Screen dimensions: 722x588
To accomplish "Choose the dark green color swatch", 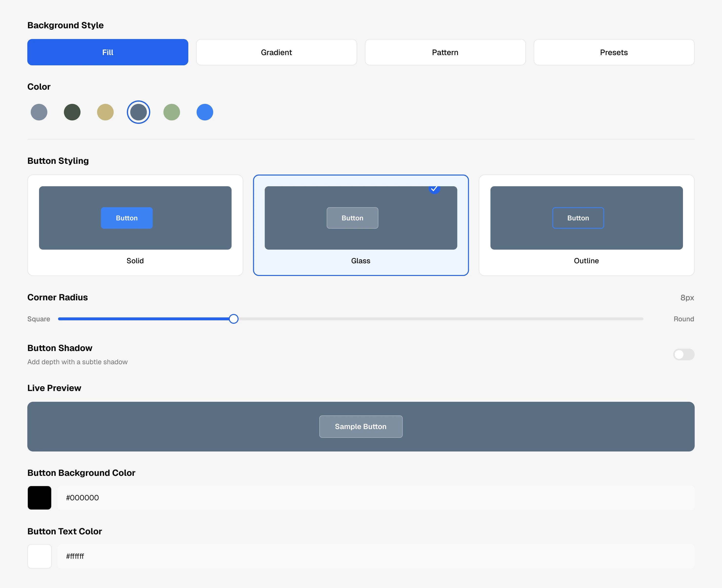I will tap(72, 112).
